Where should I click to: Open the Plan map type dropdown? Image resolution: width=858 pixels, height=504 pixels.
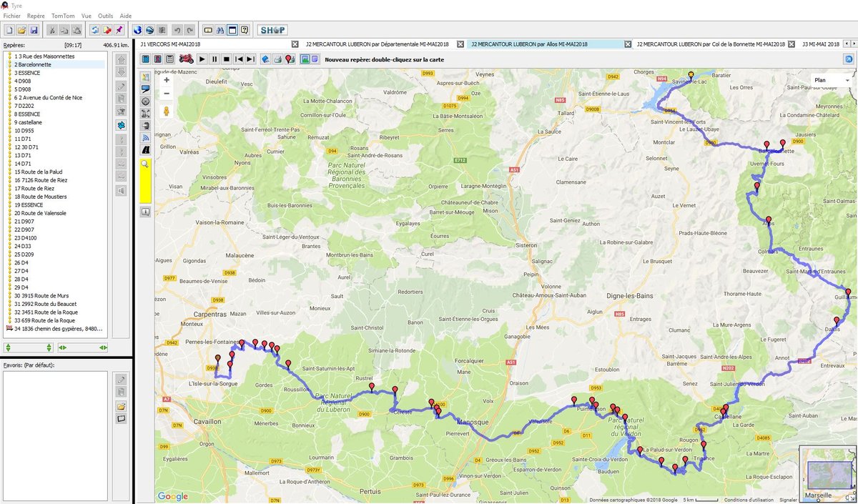pos(831,81)
